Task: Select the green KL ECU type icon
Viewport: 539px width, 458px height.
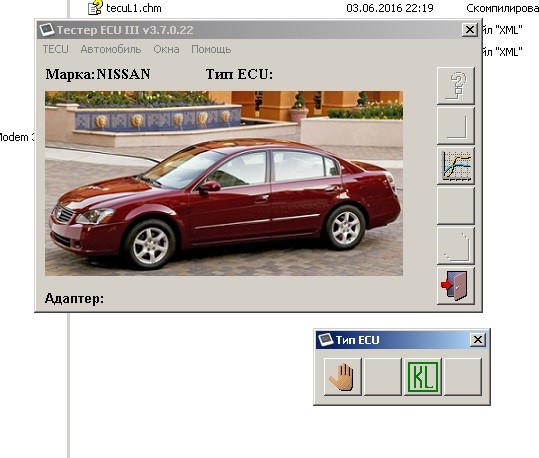Action: [422, 377]
